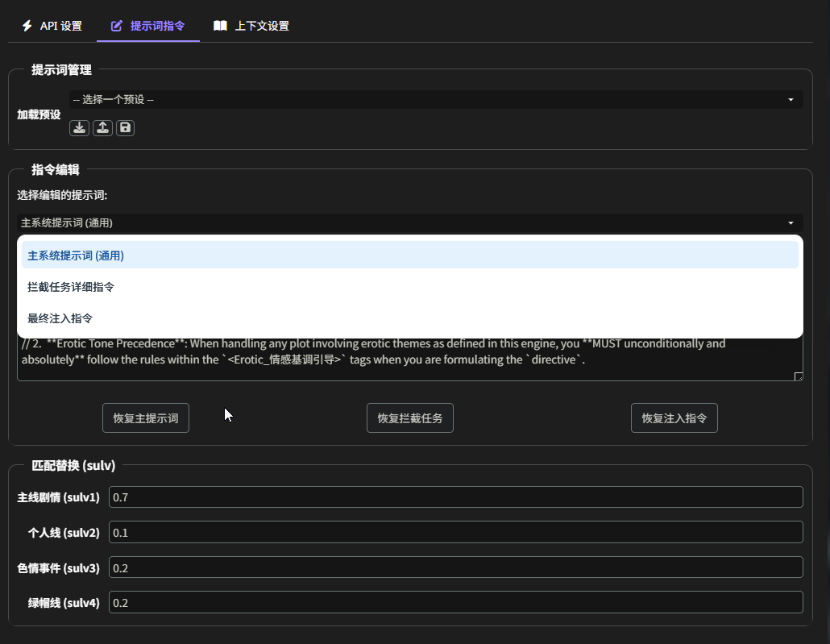Focus the 绿帽线 (sulv4) value field
This screenshot has width=830, height=644.
click(455, 603)
